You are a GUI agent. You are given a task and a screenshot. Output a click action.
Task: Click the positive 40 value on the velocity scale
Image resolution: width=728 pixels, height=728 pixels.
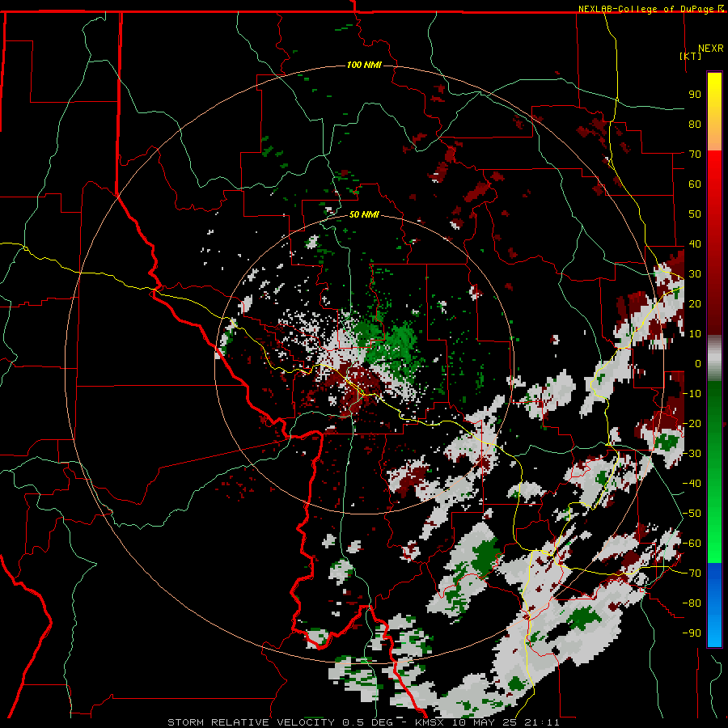point(695,244)
